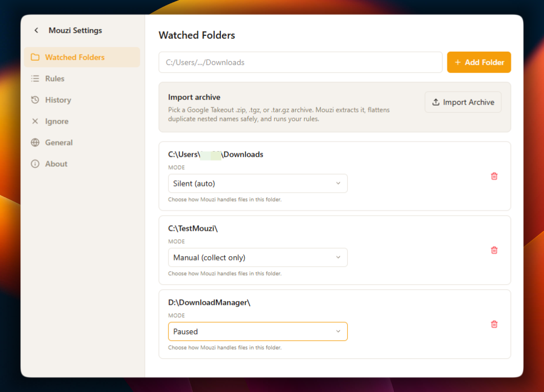Select Watched Folders in the sidebar
The height and width of the screenshot is (392, 544).
pos(82,57)
